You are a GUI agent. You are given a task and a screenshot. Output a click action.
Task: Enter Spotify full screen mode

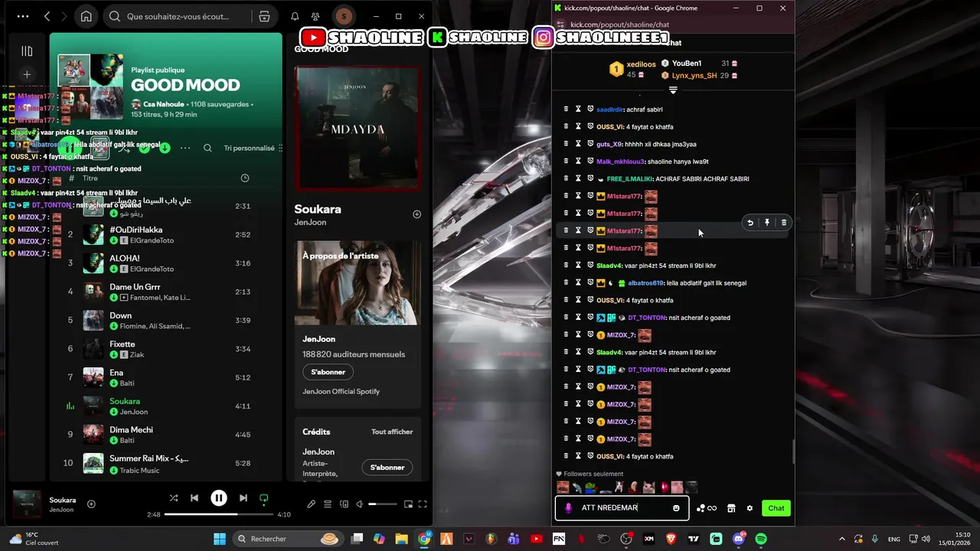tap(423, 504)
